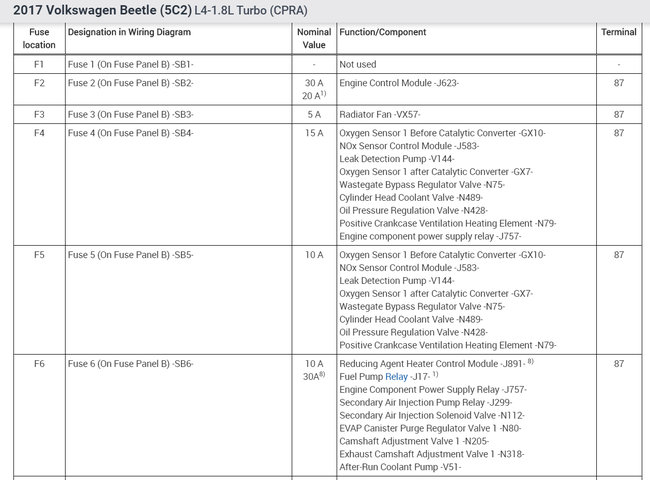Viewport: 650px width, 480px height.
Task: Click the engine label L4-1.8L Turbo (CPRA)
Action: [251, 10]
